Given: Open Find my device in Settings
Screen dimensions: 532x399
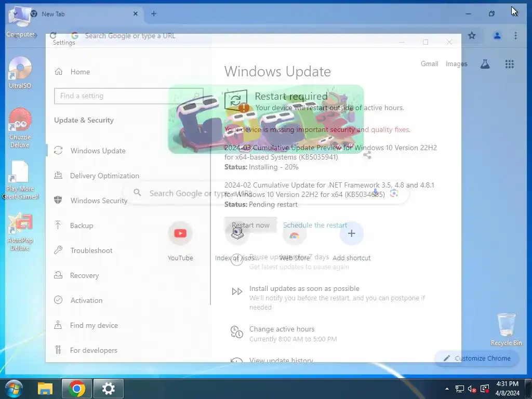Looking at the screenshot, I should click(86, 325).
